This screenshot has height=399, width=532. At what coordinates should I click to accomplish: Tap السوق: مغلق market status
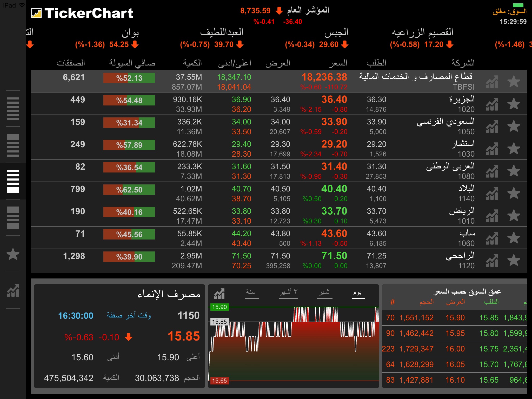(x=509, y=11)
